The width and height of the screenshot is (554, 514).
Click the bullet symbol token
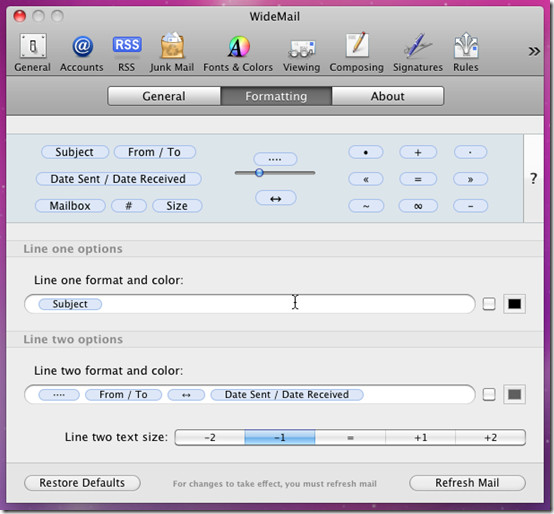click(366, 152)
